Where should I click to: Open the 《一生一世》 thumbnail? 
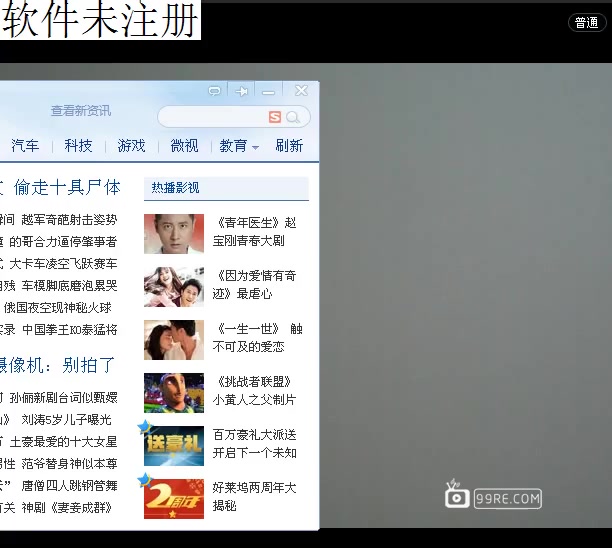click(x=174, y=340)
